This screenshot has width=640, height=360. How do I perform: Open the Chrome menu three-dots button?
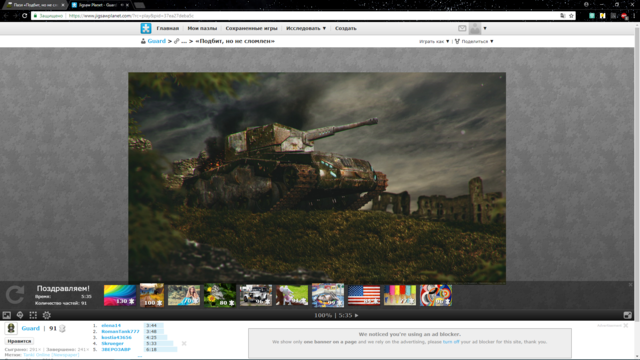[x=634, y=16]
